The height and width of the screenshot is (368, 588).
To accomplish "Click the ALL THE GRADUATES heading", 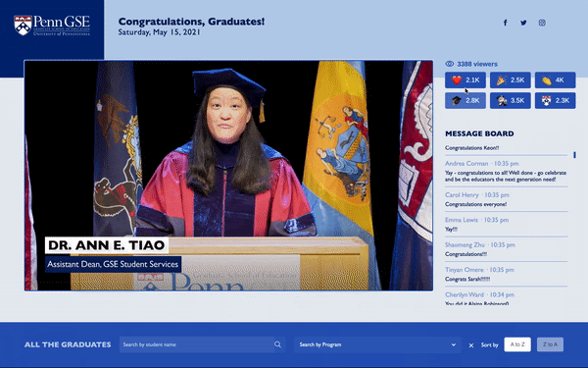I will tap(68, 344).
